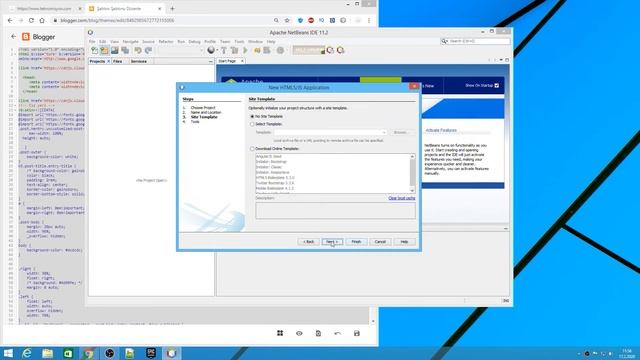
Task: Toggle the Show On Startup checkbox
Action: point(497,86)
